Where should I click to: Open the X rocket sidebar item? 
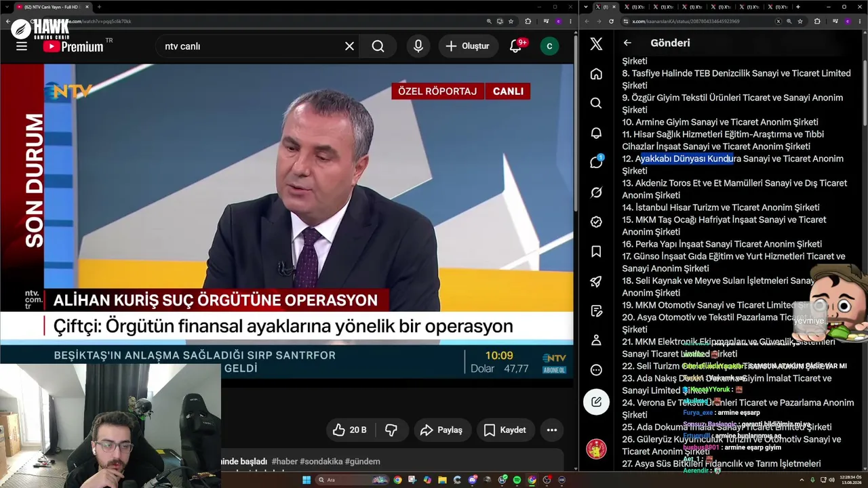596,281
